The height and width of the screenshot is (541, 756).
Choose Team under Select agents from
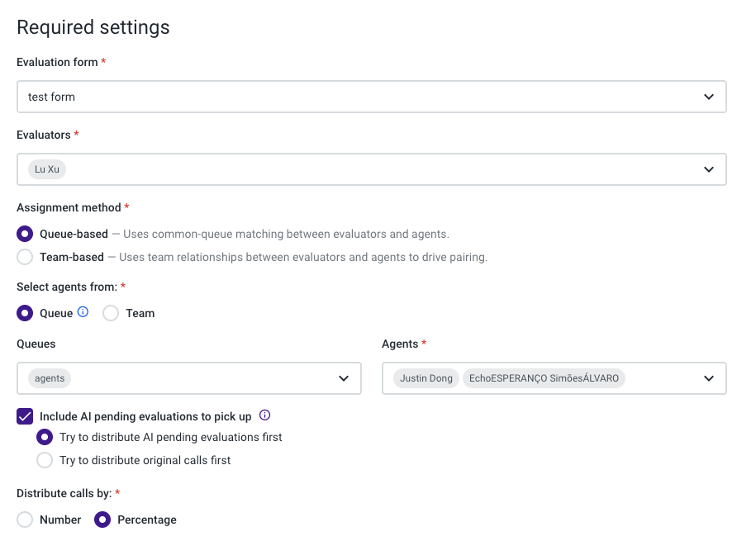click(111, 313)
